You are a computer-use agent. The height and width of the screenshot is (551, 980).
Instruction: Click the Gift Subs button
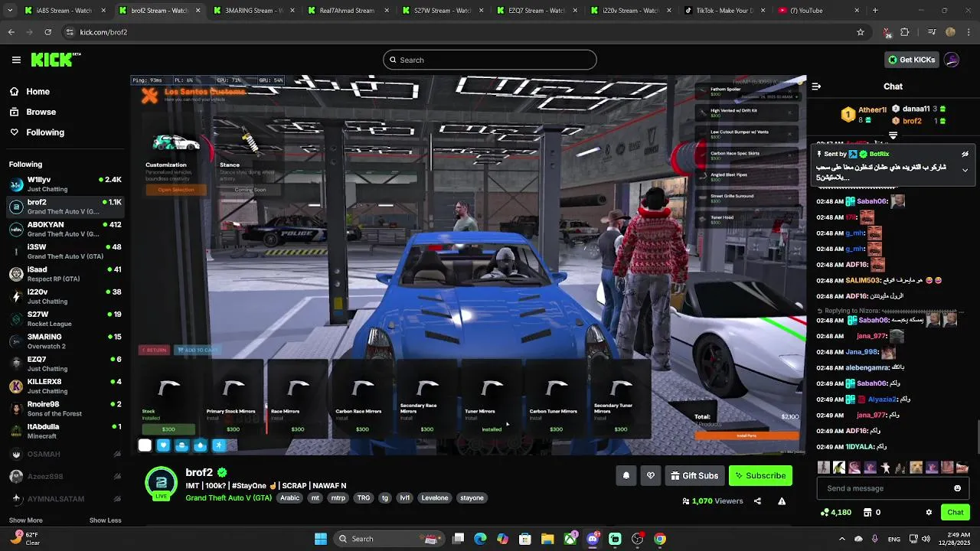point(694,476)
